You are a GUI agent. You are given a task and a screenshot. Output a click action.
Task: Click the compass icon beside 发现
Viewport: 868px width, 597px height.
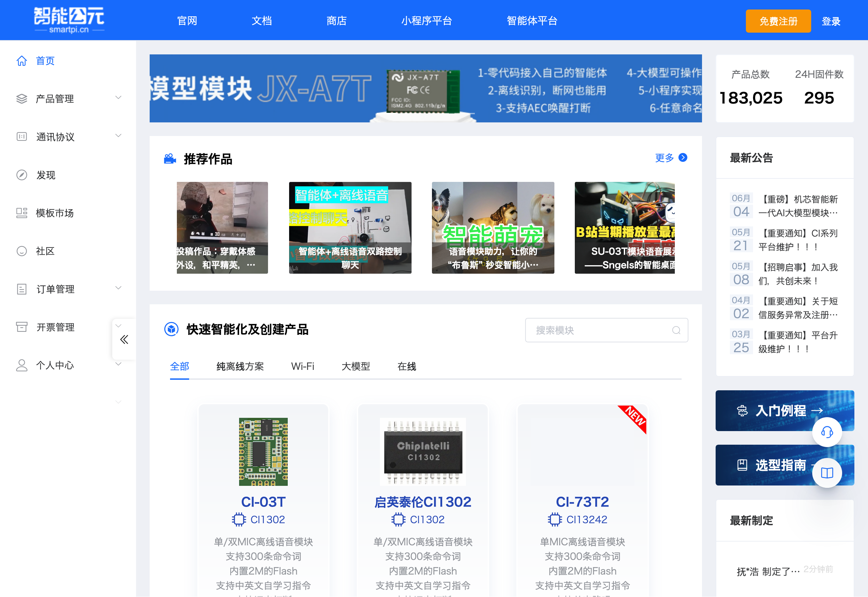[22, 175]
